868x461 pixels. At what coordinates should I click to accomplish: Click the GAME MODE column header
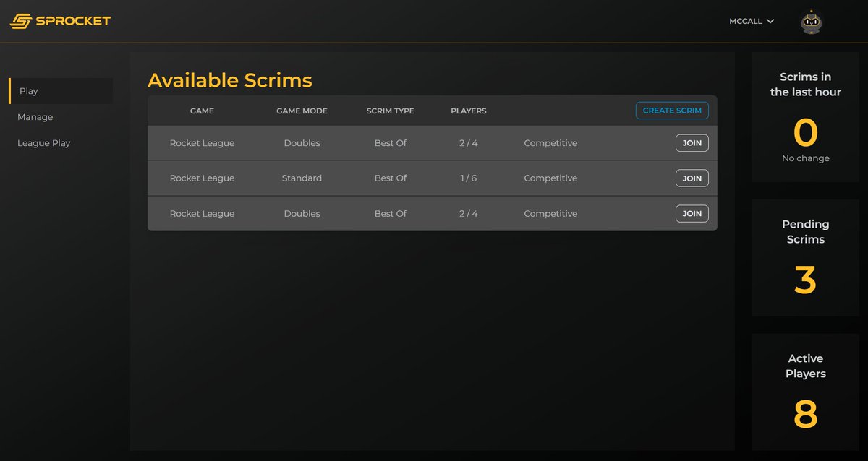pyautogui.click(x=302, y=111)
